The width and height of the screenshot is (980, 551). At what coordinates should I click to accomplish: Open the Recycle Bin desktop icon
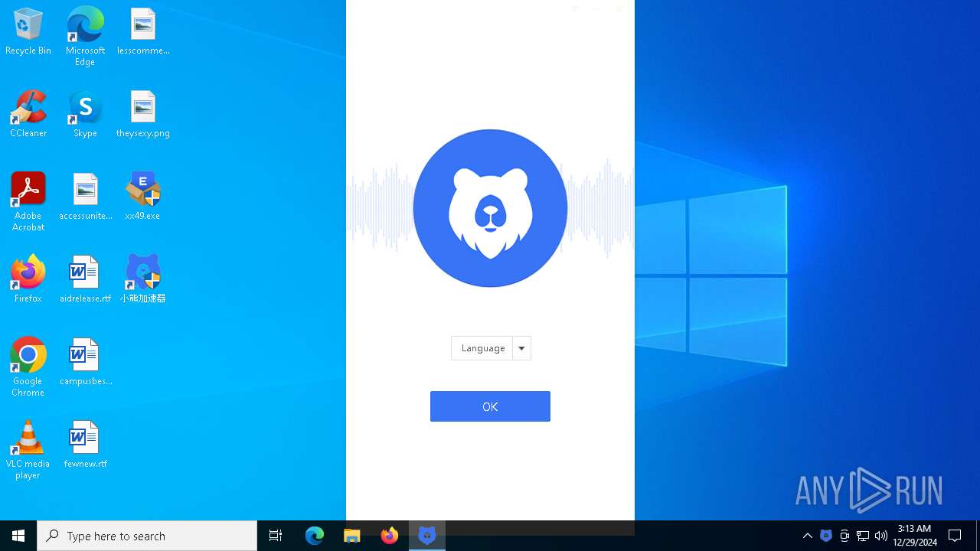click(x=28, y=32)
